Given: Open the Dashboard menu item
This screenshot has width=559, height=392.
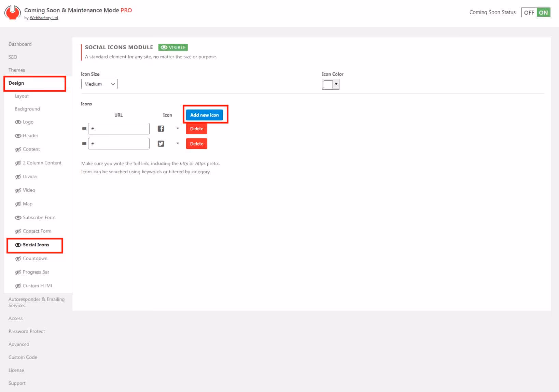Looking at the screenshot, I should [20, 44].
